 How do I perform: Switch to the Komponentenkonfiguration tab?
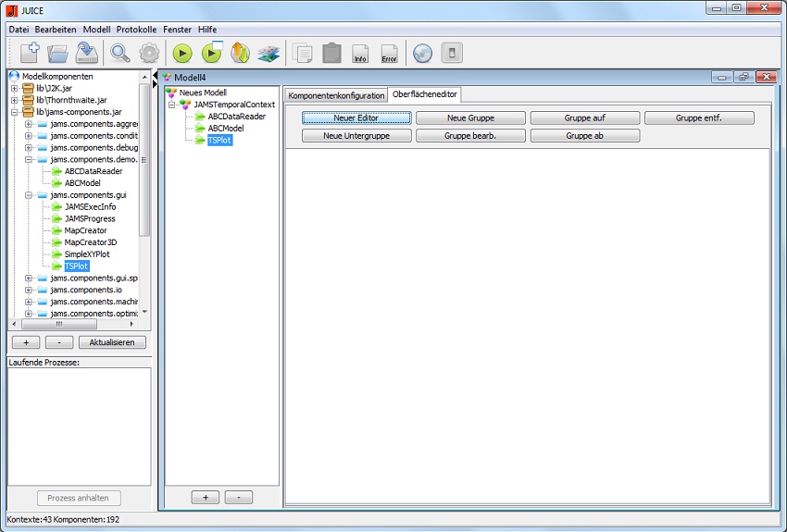[x=335, y=95]
